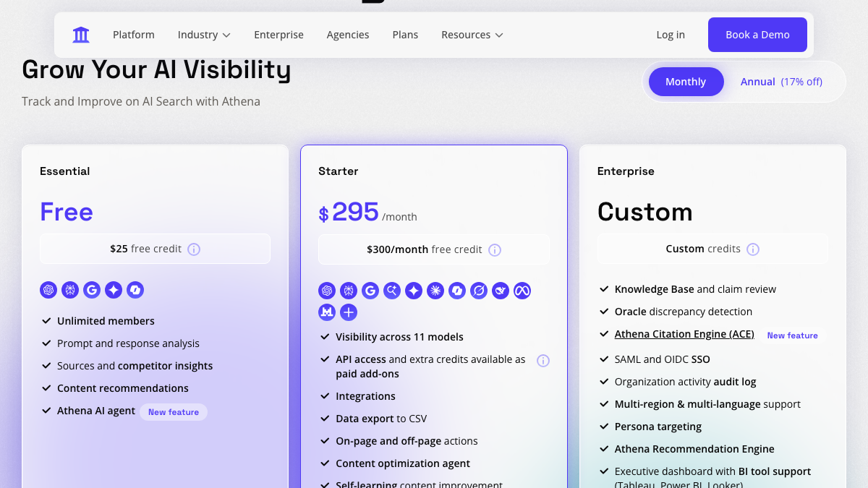Image resolution: width=868 pixels, height=488 pixels.
Task: Click Copilot icon in Starter card
Action: click(457, 291)
